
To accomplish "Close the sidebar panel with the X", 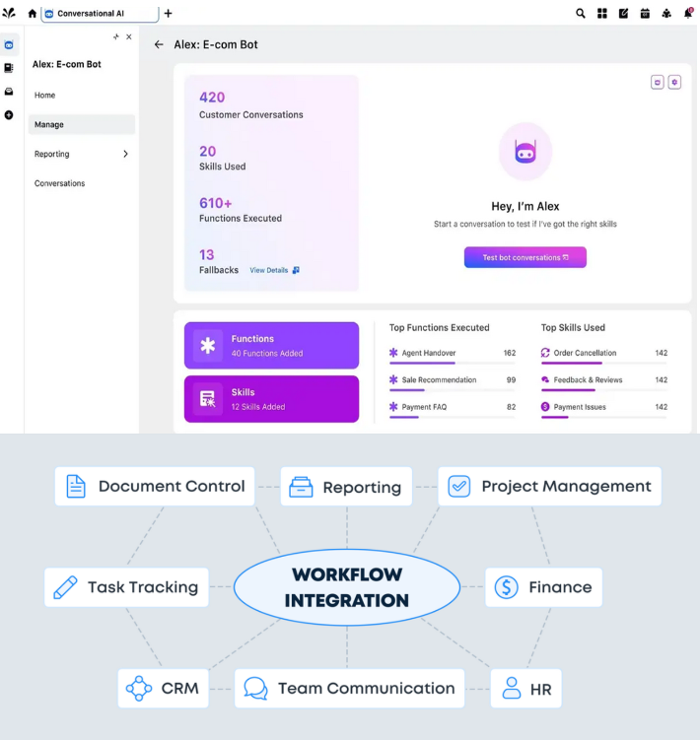I will (128, 36).
